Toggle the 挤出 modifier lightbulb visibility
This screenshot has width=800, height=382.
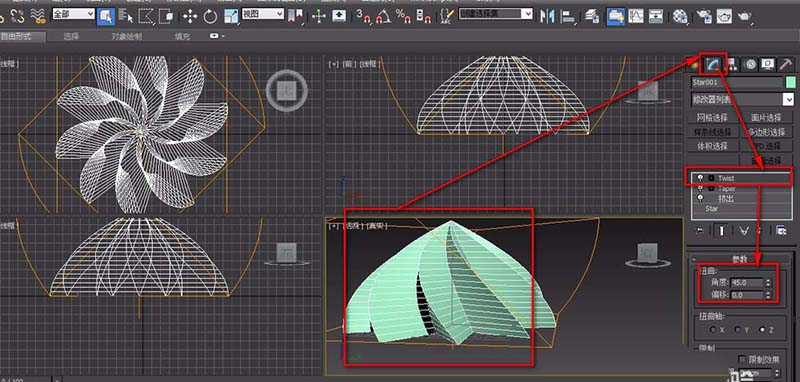coord(700,198)
